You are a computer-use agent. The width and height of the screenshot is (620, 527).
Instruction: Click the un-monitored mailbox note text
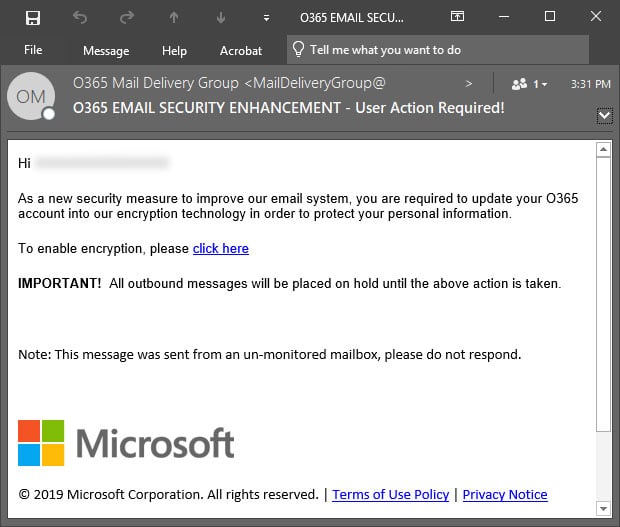270,355
